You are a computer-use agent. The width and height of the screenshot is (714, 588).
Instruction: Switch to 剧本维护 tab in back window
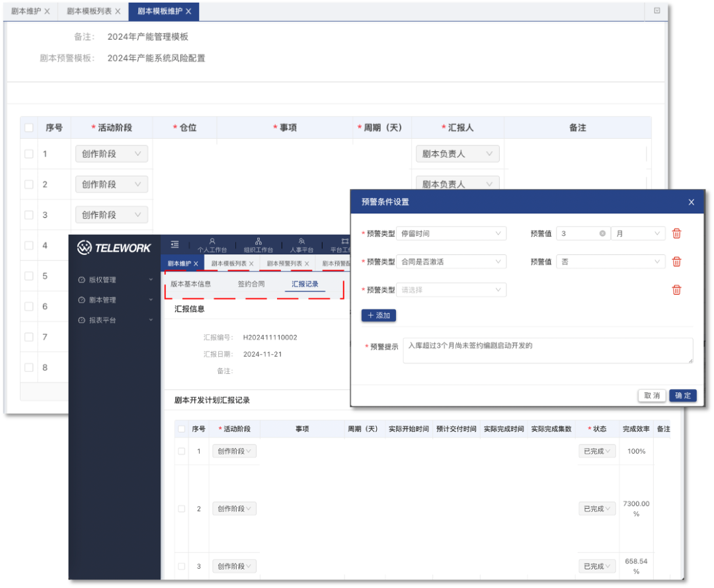coord(26,11)
